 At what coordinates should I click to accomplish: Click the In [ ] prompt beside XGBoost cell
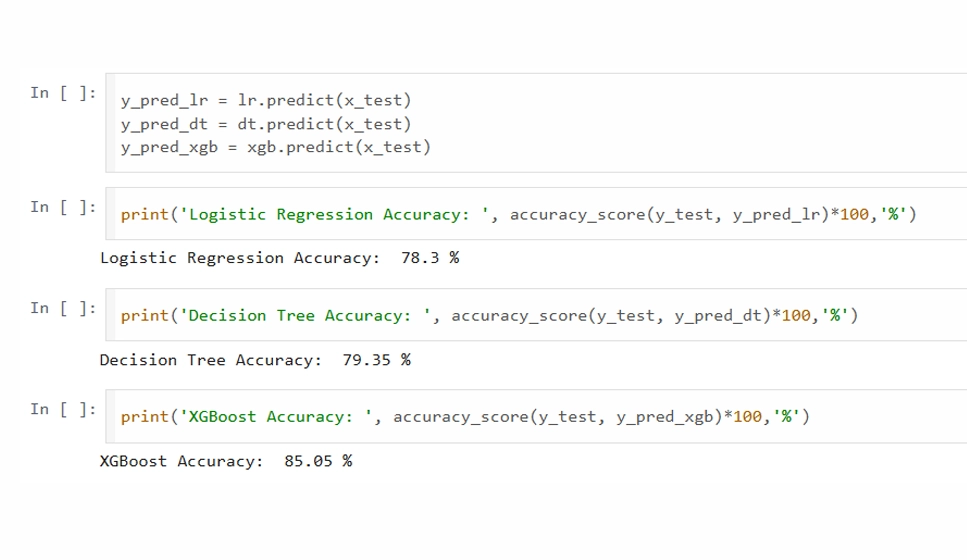[64, 410]
